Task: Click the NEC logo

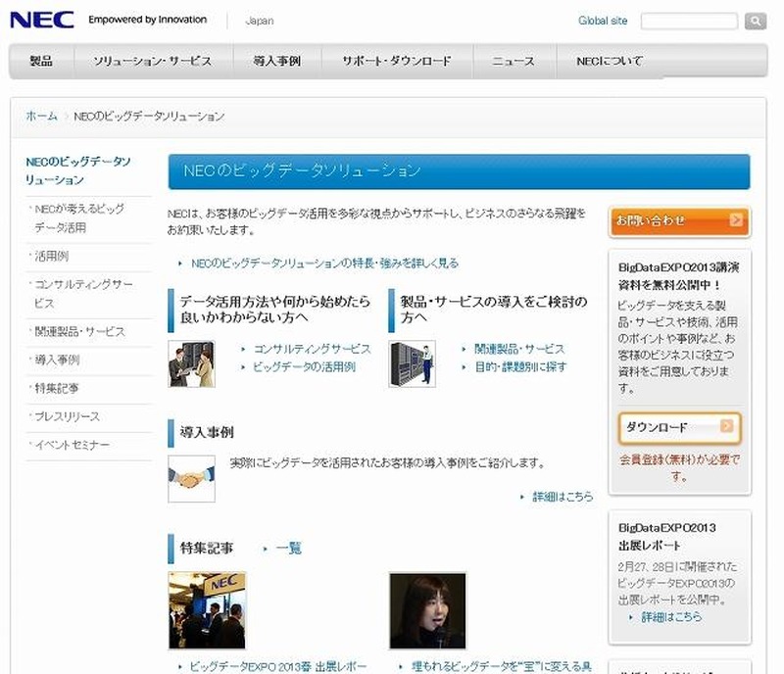Action: pos(41,20)
